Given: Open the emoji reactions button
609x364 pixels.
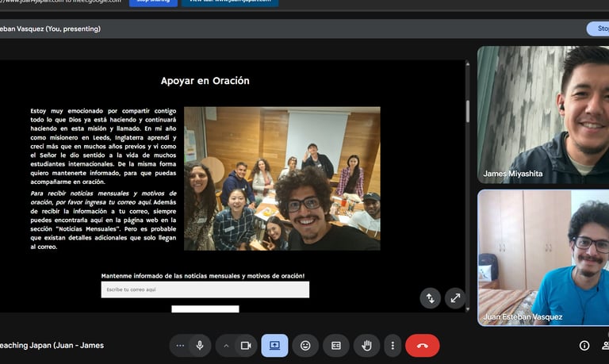Looking at the screenshot, I should pyautogui.click(x=305, y=345).
